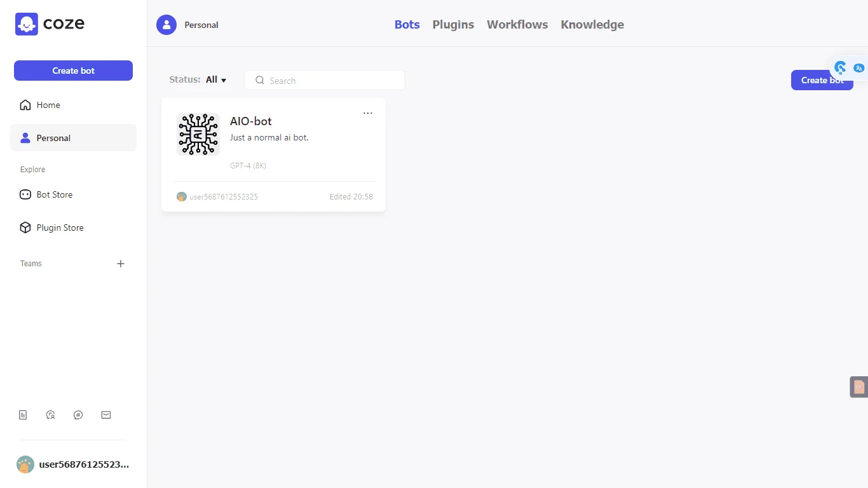Click the user avatar at sidebar bottom

pos(25,464)
